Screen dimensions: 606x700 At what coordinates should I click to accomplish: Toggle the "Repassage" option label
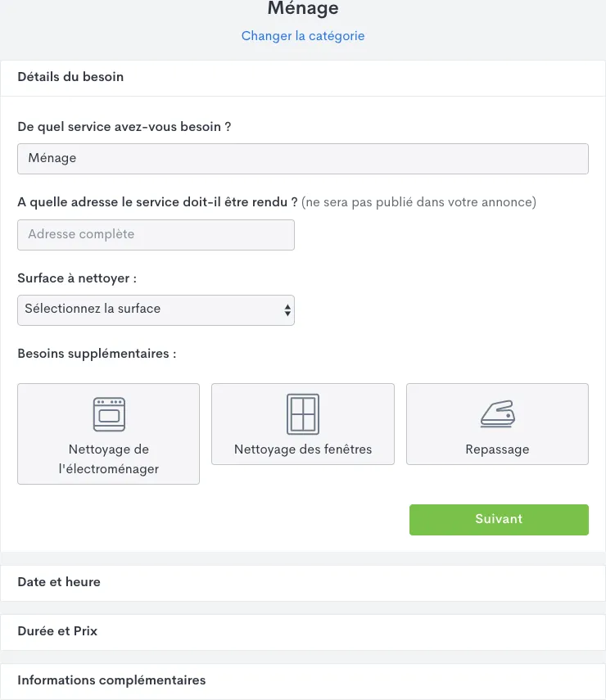point(497,449)
